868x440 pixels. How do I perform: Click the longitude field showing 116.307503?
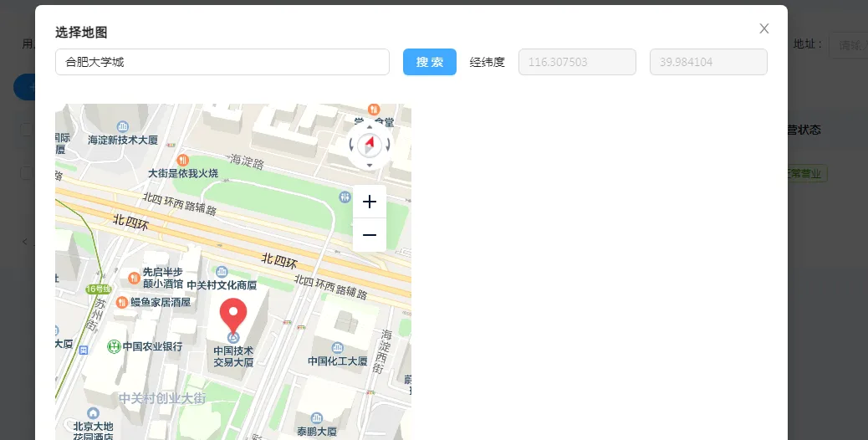pos(577,62)
